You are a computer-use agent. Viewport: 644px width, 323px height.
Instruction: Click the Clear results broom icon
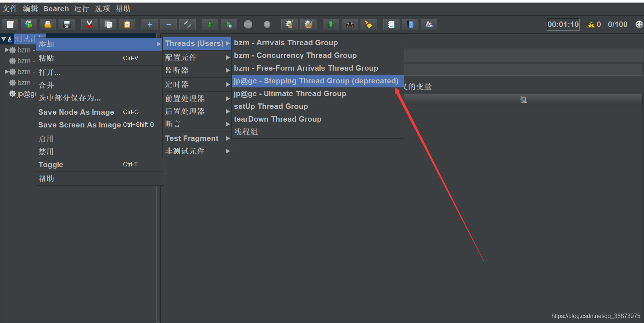[289, 24]
